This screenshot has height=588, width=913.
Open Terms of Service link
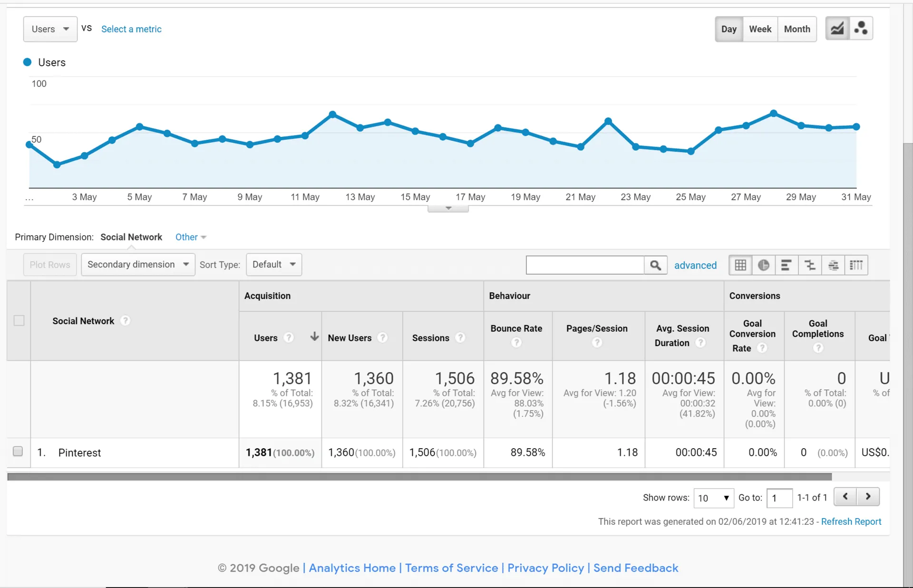point(452,568)
